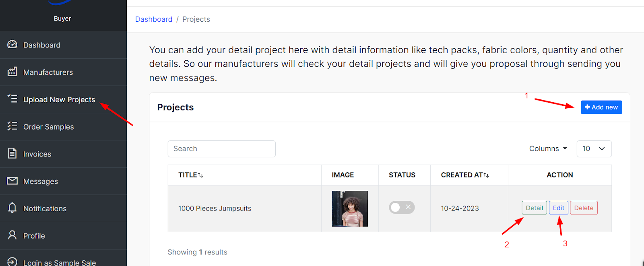Sort table by the TITLE column
This screenshot has width=644, height=266.
pyautogui.click(x=191, y=175)
